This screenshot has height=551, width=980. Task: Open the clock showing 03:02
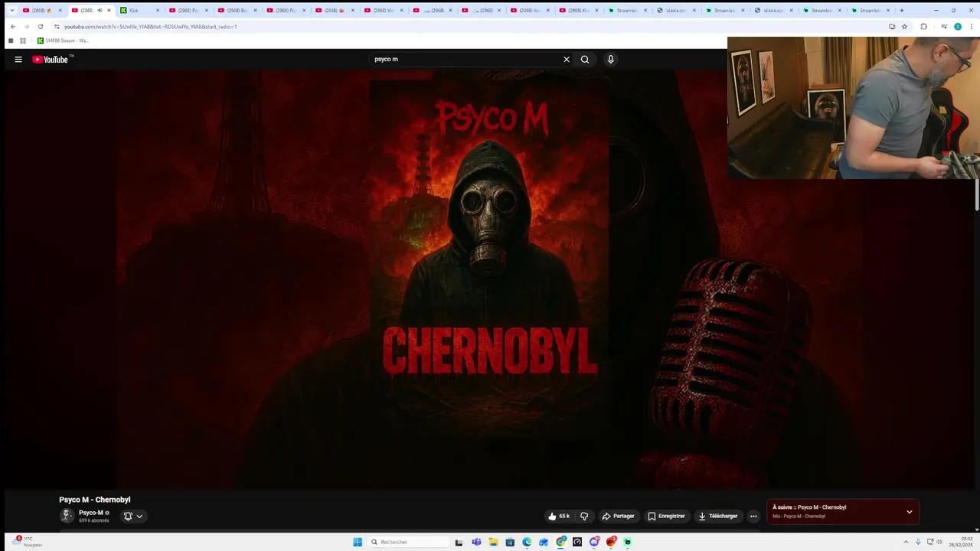[961, 542]
